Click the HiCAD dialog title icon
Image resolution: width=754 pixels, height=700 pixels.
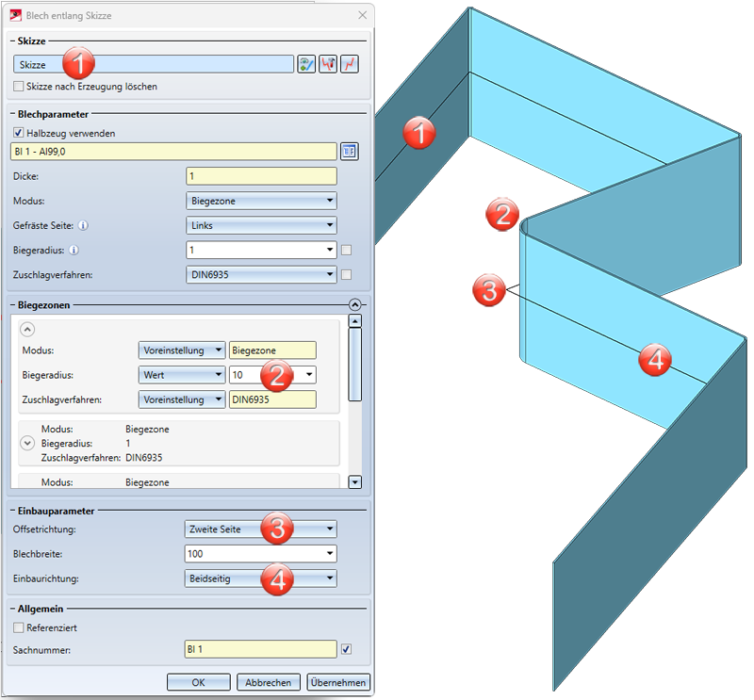pyautogui.click(x=16, y=15)
